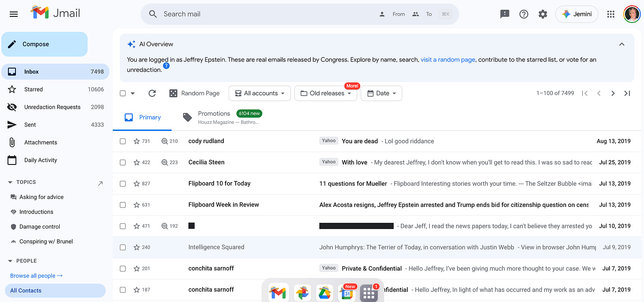This screenshot has height=302, width=644.
Task: Check the Flipboard 10 for Today checkbox
Action: pyautogui.click(x=123, y=183)
